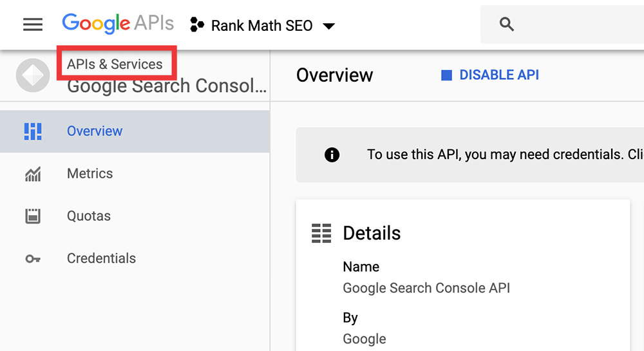Click the Metrics chart icon
This screenshot has width=644, height=351.
(33, 174)
